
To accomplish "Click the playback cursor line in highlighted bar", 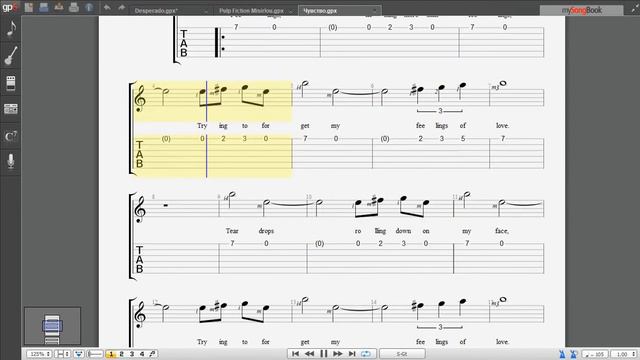I will 207,129.
